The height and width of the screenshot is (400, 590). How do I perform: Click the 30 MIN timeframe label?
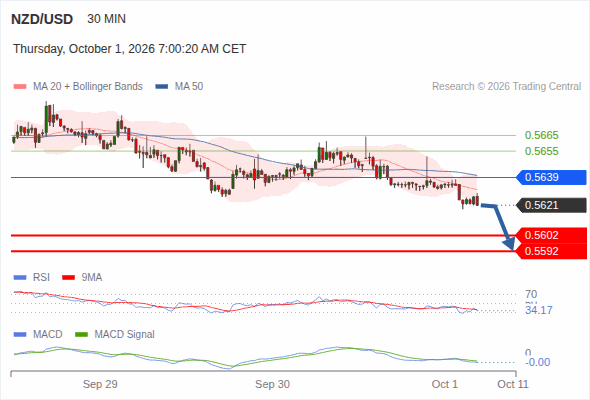106,19
